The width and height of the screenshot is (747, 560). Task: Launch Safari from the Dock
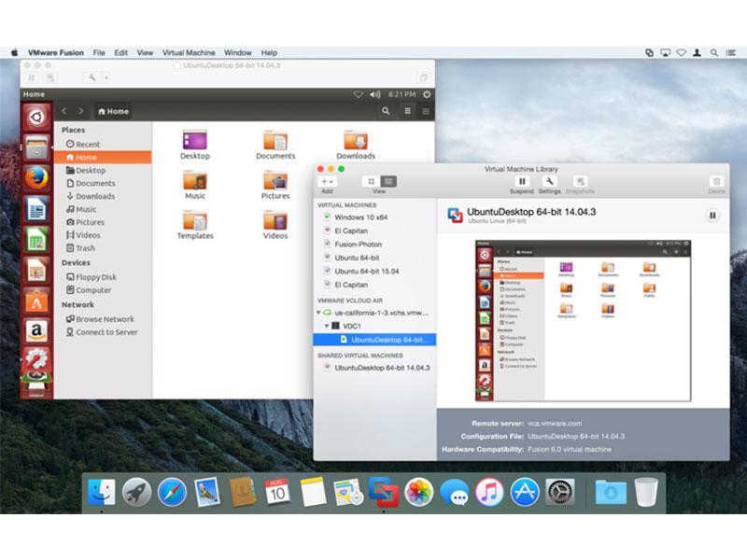coord(172,492)
